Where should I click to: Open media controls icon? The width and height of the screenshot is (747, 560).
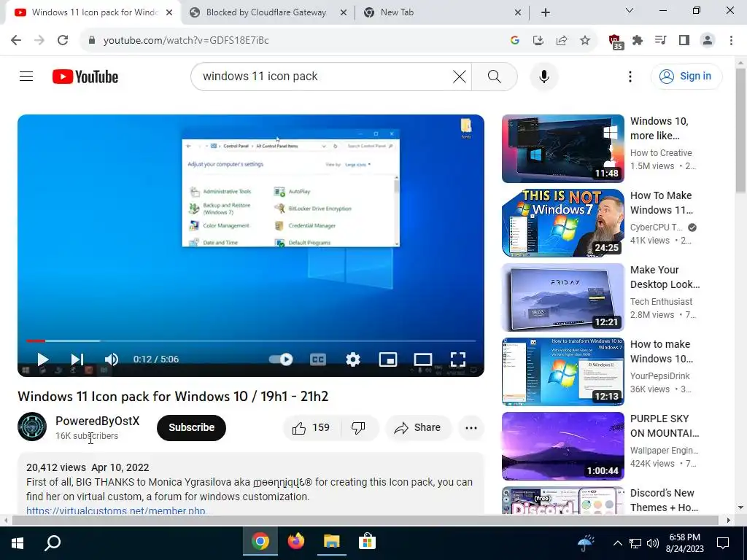(661, 40)
